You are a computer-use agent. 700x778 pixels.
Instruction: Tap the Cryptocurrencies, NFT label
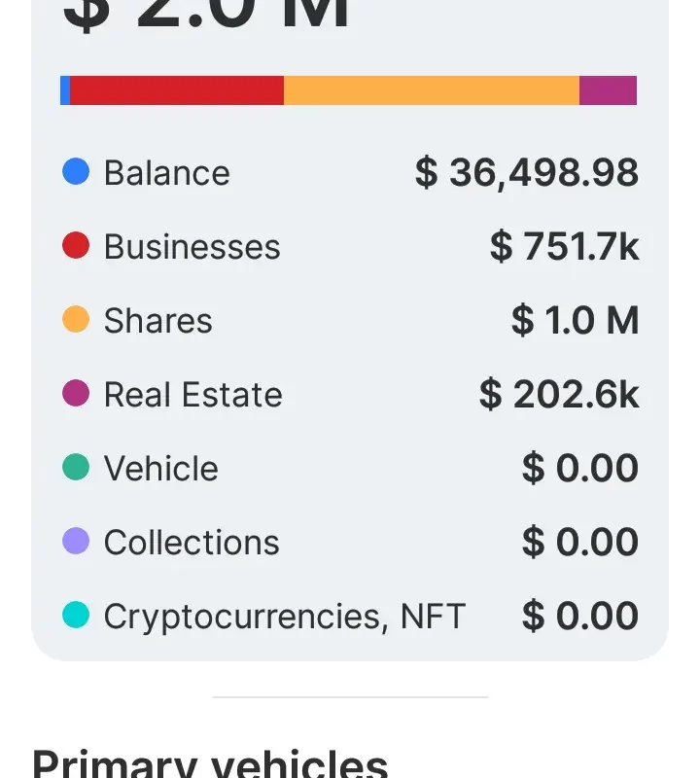coord(284,617)
